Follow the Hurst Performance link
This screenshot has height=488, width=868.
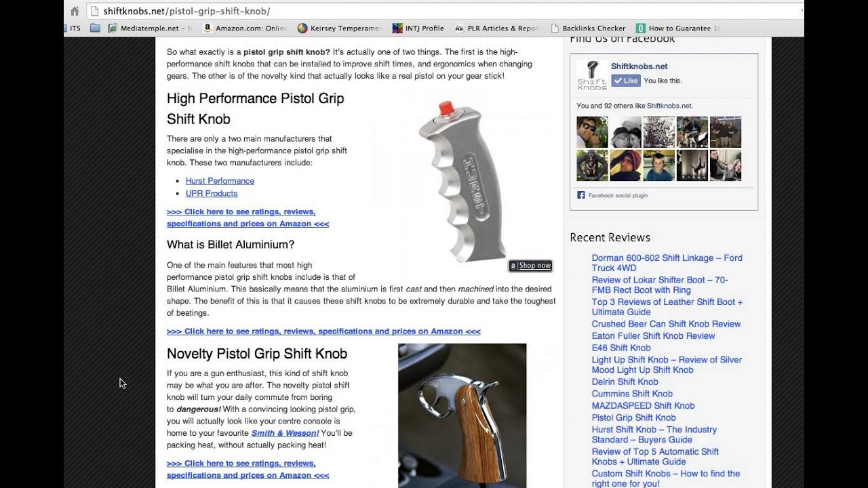click(220, 181)
